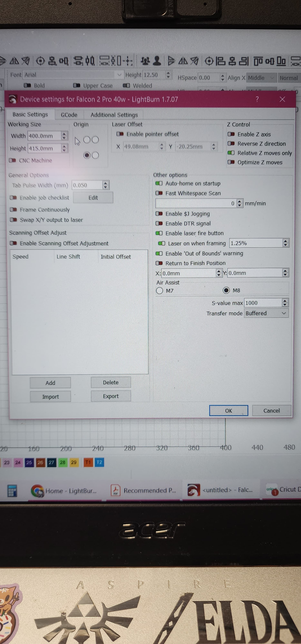The width and height of the screenshot is (301, 644).
Task: Adjust S-value max stepper arrows
Action: tap(285, 303)
